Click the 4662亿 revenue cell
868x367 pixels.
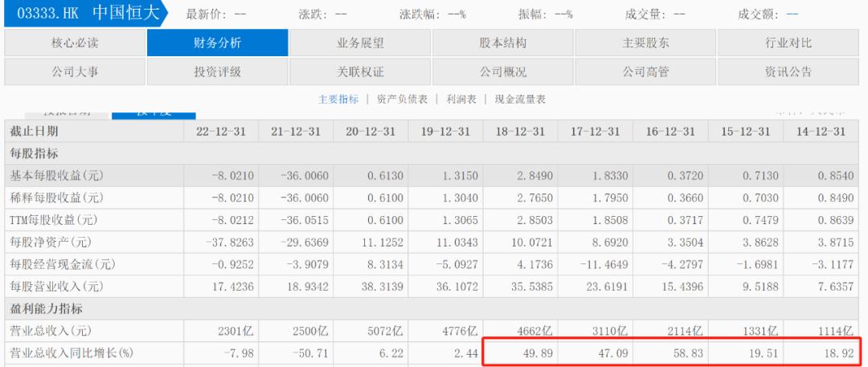click(x=535, y=332)
